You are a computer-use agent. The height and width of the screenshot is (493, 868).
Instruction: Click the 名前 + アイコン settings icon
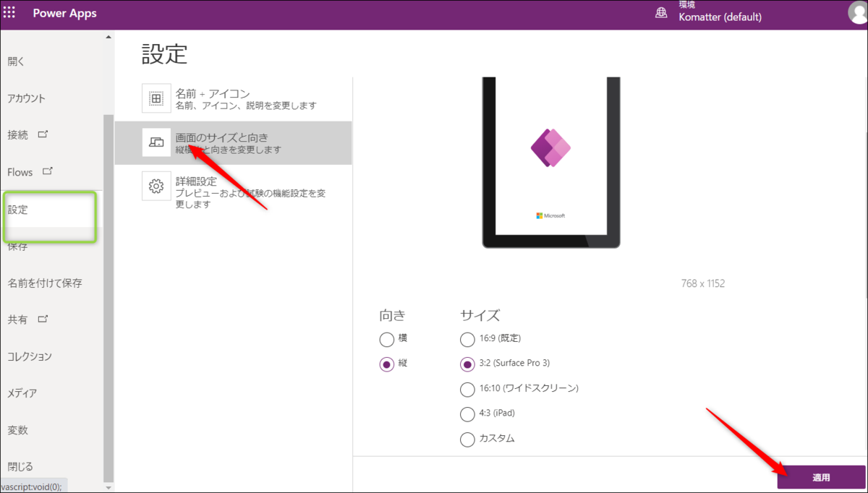[156, 98]
